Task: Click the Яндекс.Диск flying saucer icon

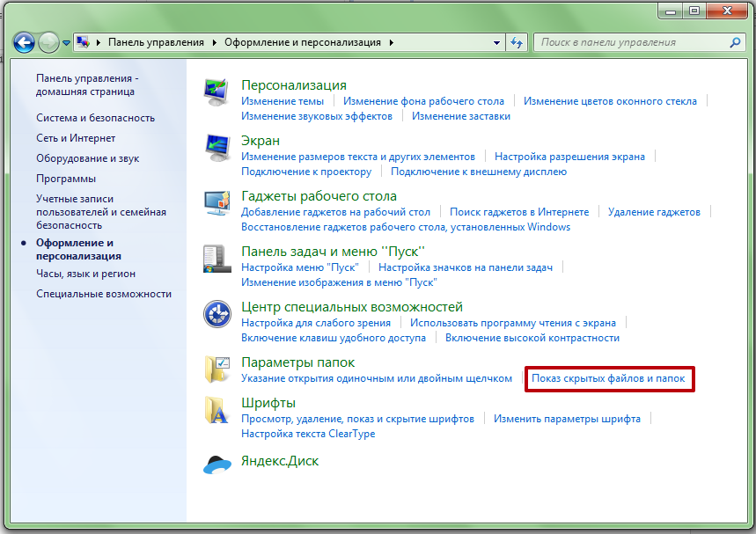Action: tap(217, 465)
